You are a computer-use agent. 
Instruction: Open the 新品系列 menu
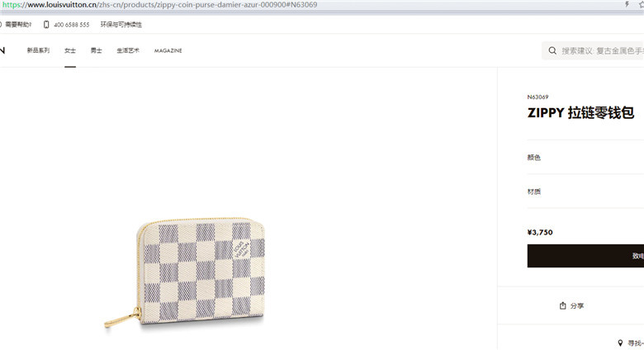tap(38, 50)
